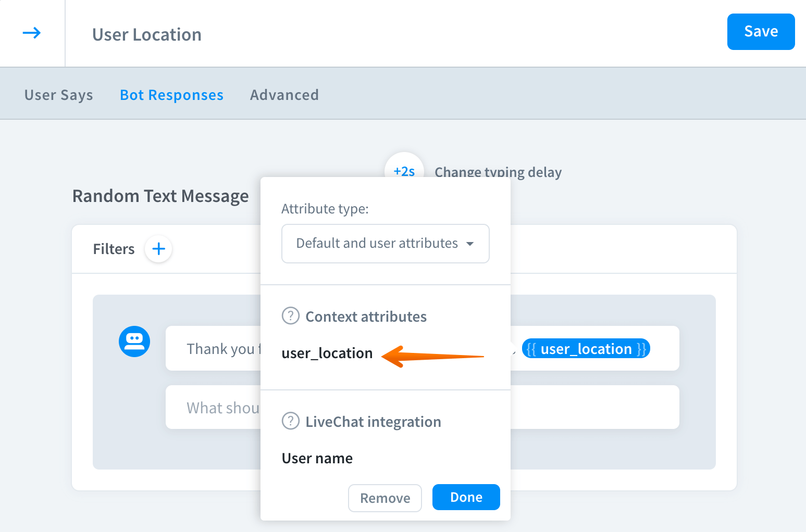Screen dimensions: 806x532
Task: Click the +2s typing delay badge
Action: 404,168
